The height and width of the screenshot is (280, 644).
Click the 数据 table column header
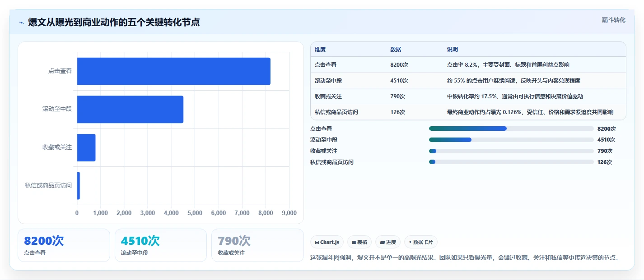[x=396, y=50]
